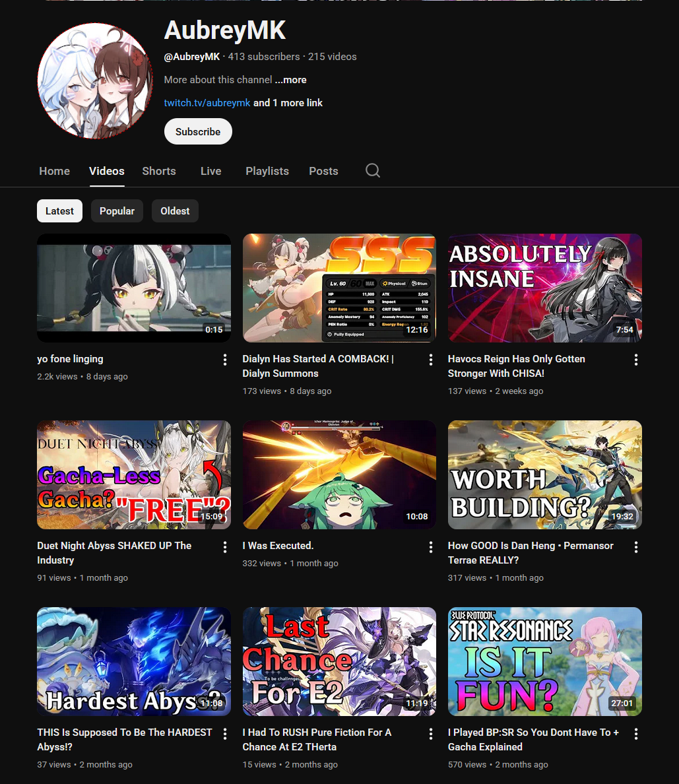Play the 10:08 green-haired character thumbnail

click(339, 475)
